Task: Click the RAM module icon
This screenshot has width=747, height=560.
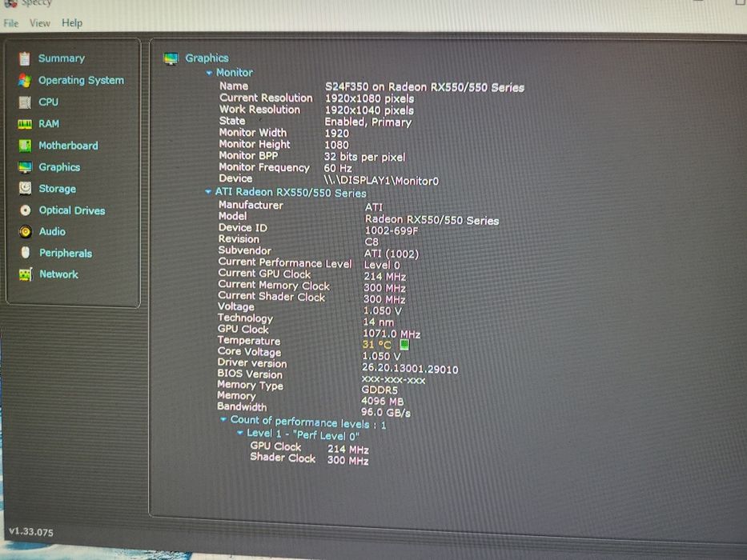Action: point(25,124)
